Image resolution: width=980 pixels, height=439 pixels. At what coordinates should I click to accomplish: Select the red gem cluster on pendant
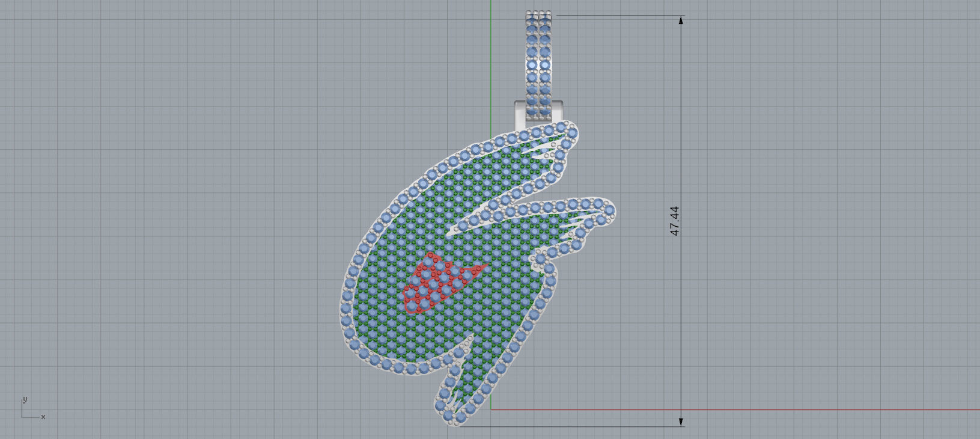pos(443,283)
